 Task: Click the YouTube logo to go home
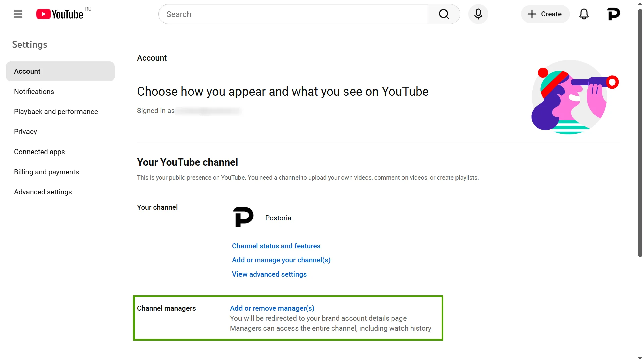click(x=60, y=14)
